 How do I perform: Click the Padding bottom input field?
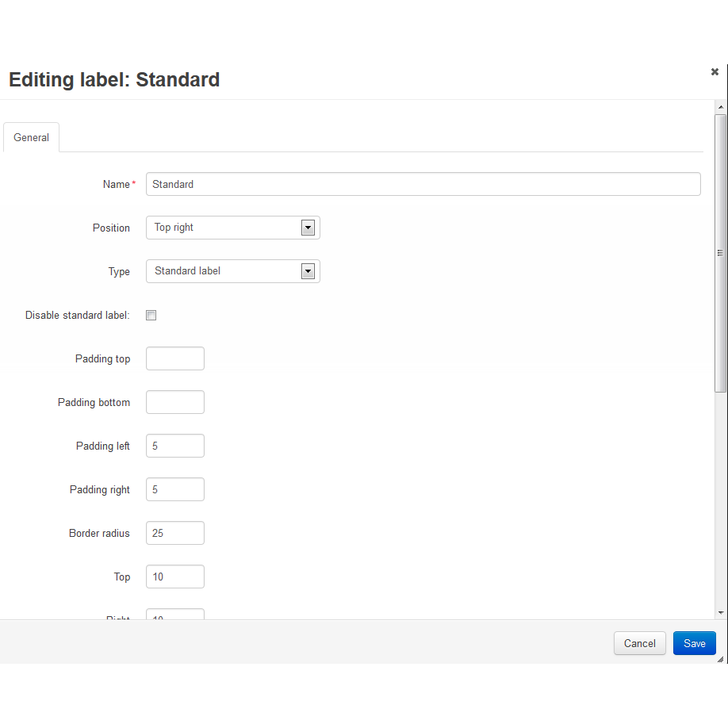(174, 402)
